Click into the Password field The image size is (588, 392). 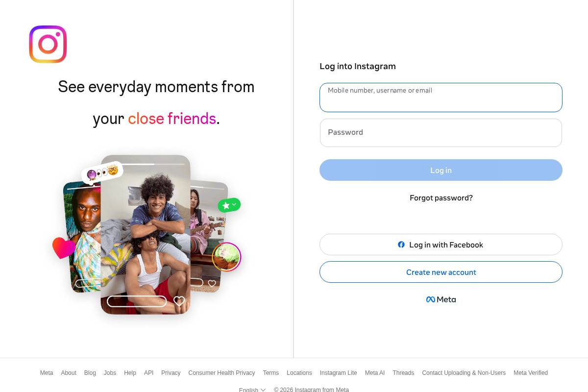pos(441,133)
